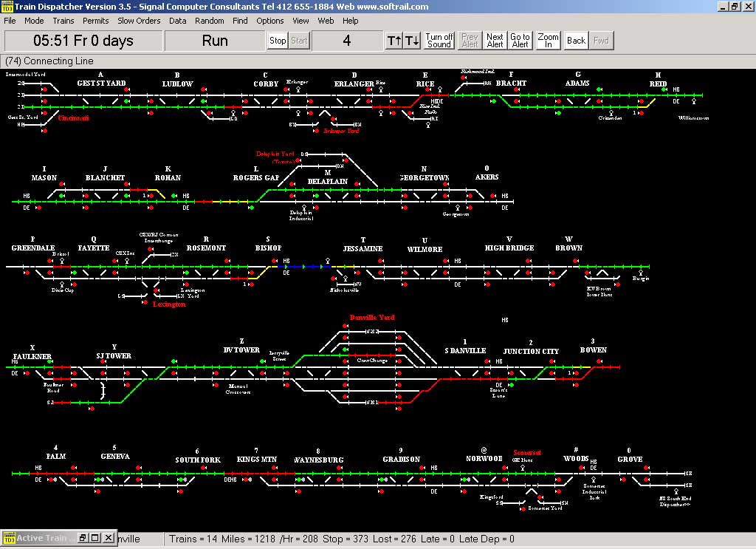Restore the minimized Active Train window
Screen dimensions: 756x549
click(83, 538)
